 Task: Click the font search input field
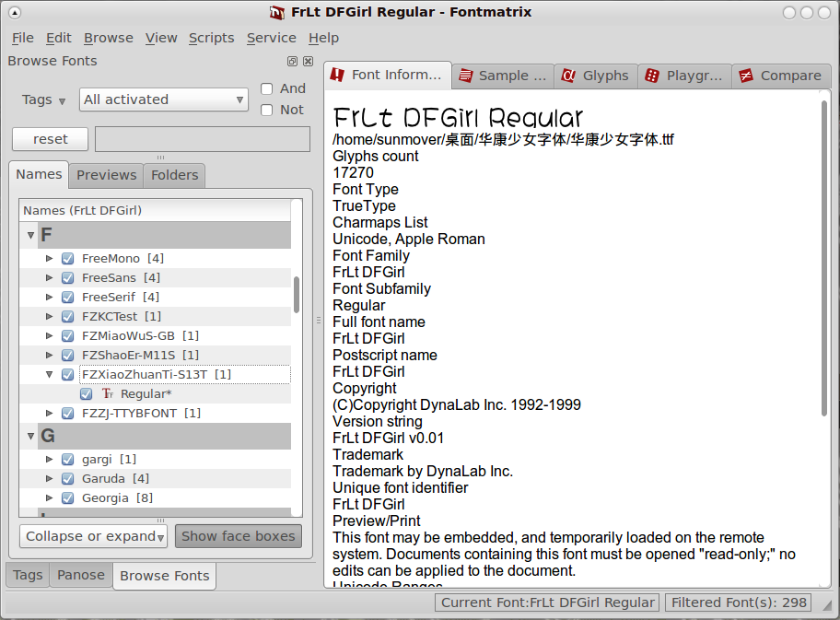coord(203,139)
